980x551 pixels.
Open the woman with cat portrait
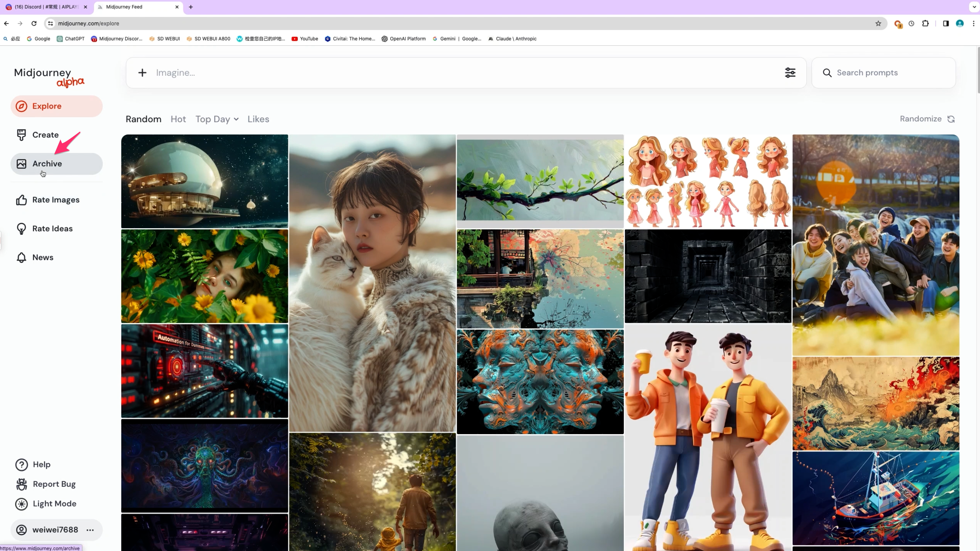[372, 283]
